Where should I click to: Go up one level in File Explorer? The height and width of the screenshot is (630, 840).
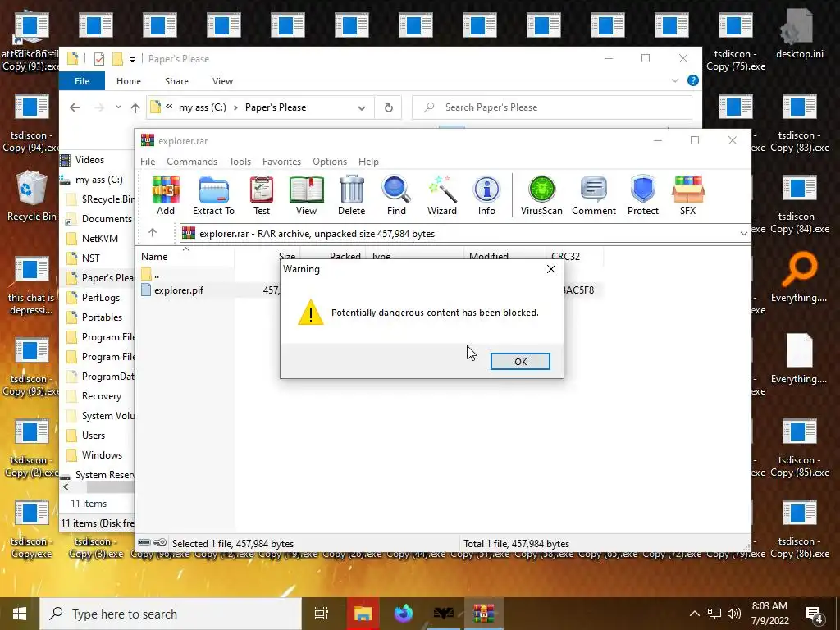135,107
